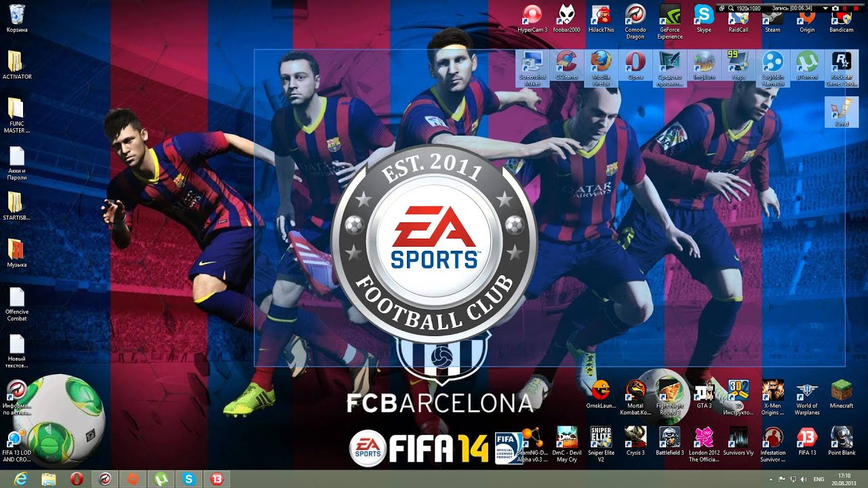
Task: Click the volume speaker tray icon
Action: tap(803, 479)
